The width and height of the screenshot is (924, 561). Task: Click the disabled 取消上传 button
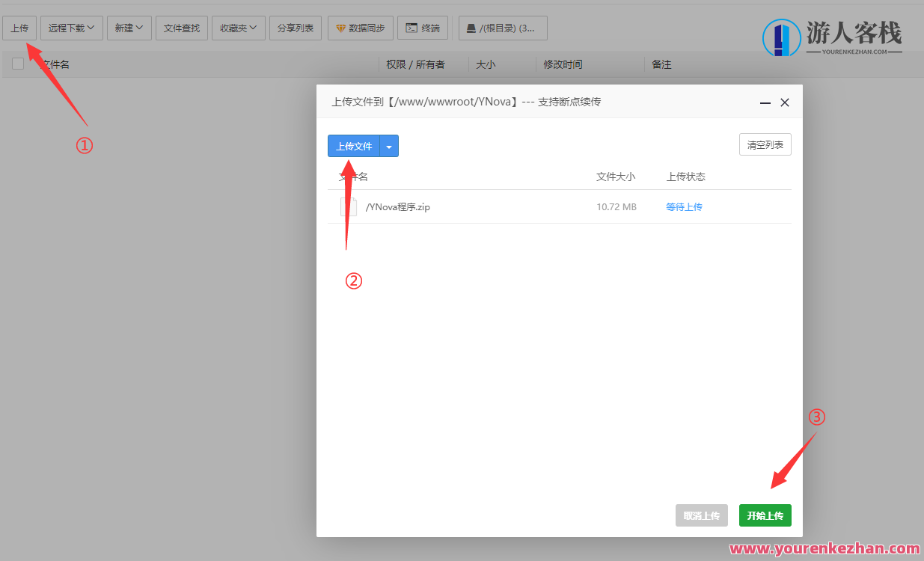pyautogui.click(x=701, y=515)
